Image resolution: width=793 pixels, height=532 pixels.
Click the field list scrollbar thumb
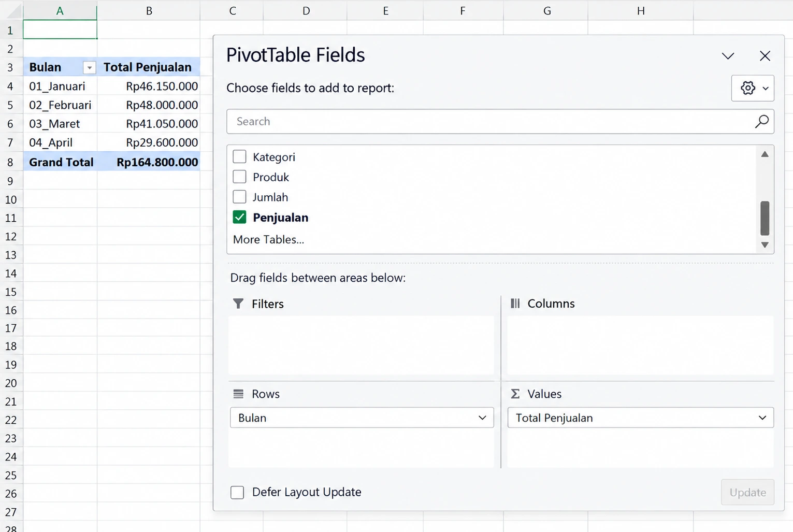pos(765,218)
